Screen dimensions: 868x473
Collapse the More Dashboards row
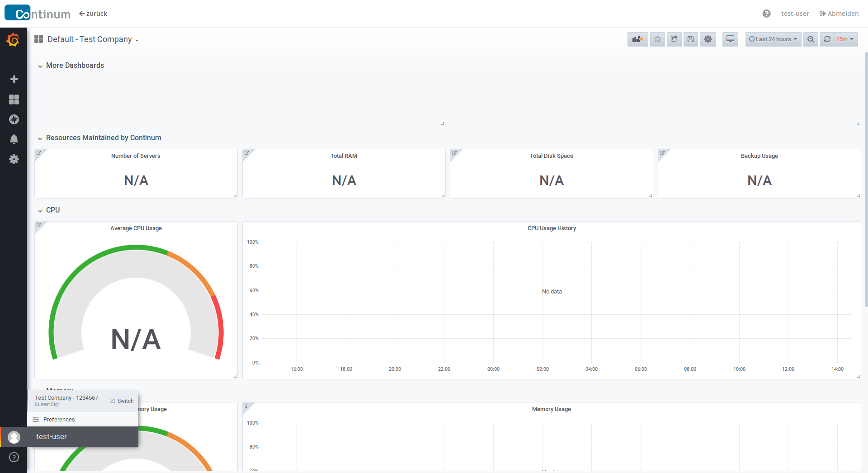[x=71, y=65]
